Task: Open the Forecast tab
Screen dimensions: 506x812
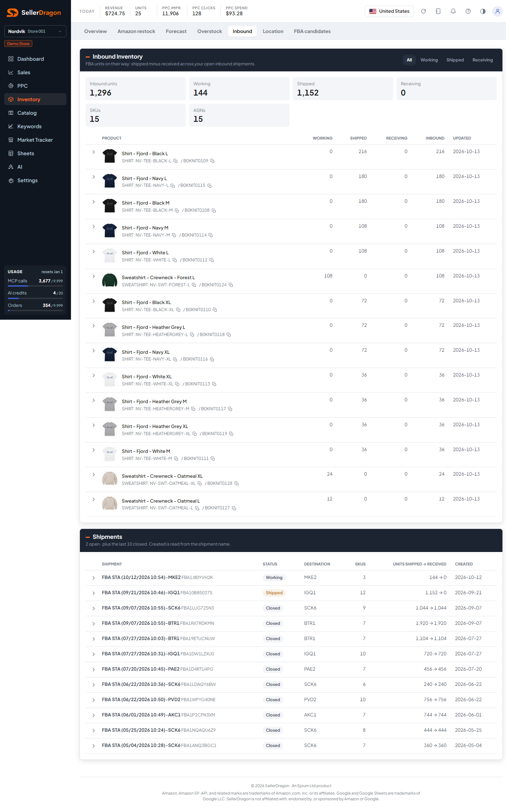Action: click(176, 31)
